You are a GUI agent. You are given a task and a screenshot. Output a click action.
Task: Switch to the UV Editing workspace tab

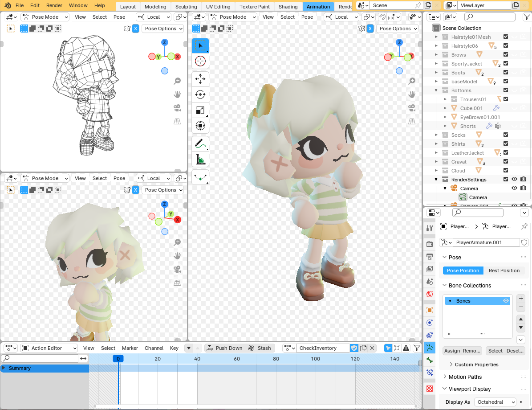click(x=218, y=6)
